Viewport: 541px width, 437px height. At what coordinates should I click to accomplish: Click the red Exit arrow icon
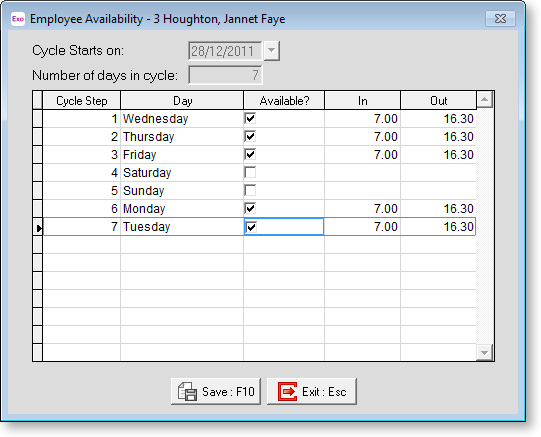point(287,391)
